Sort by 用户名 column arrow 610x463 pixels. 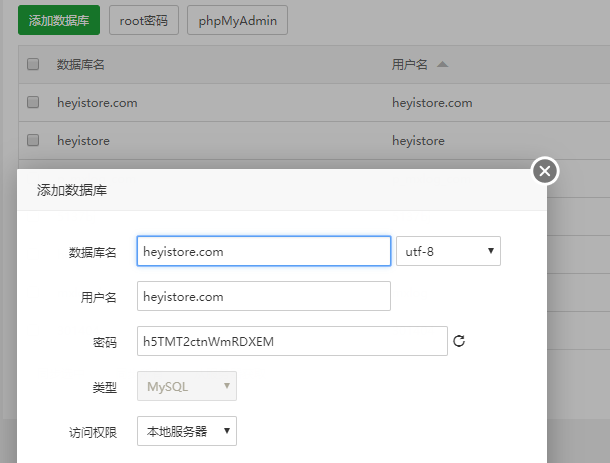[x=442, y=65]
